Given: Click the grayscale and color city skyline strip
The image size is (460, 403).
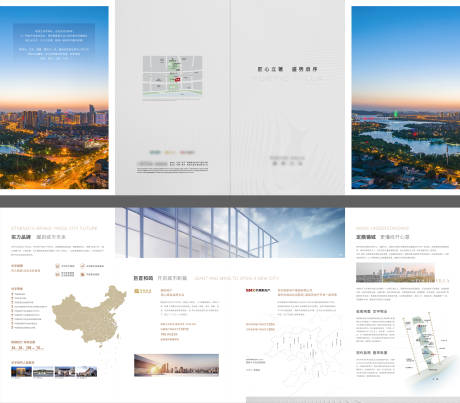Looking at the screenshot, I should pyautogui.click(x=395, y=272).
